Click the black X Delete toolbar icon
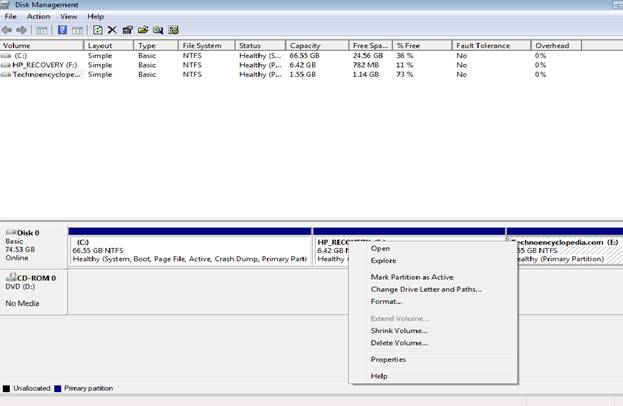The image size is (623, 406). 112,30
